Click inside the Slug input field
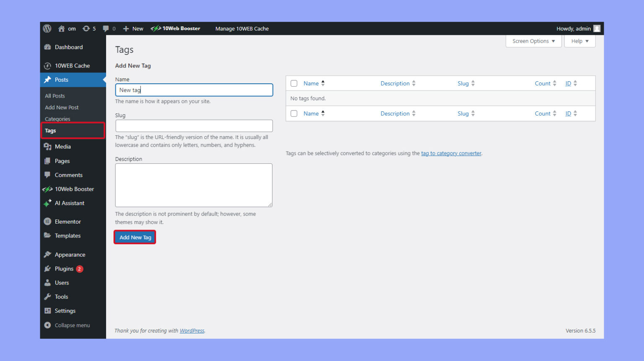The width and height of the screenshot is (644, 361). click(x=194, y=126)
